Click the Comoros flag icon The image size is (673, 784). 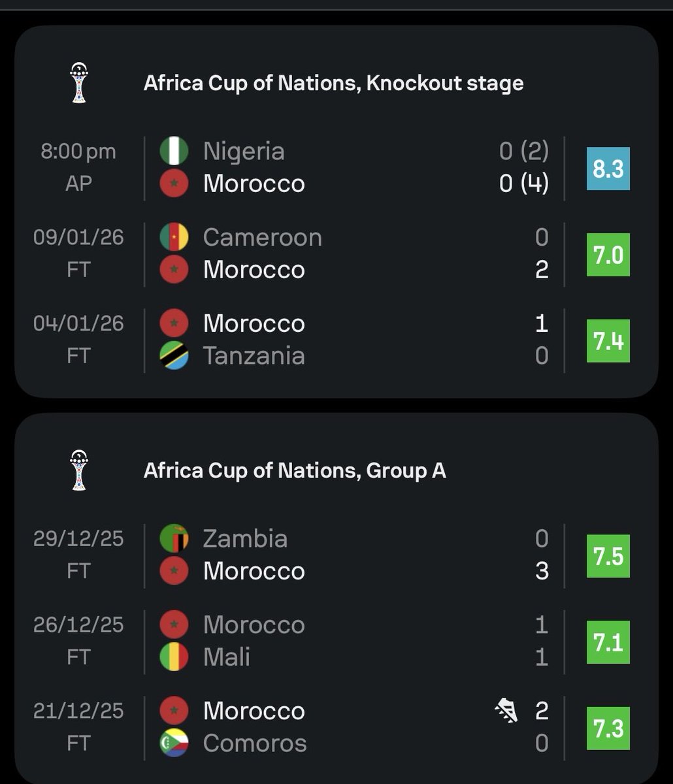click(x=174, y=743)
